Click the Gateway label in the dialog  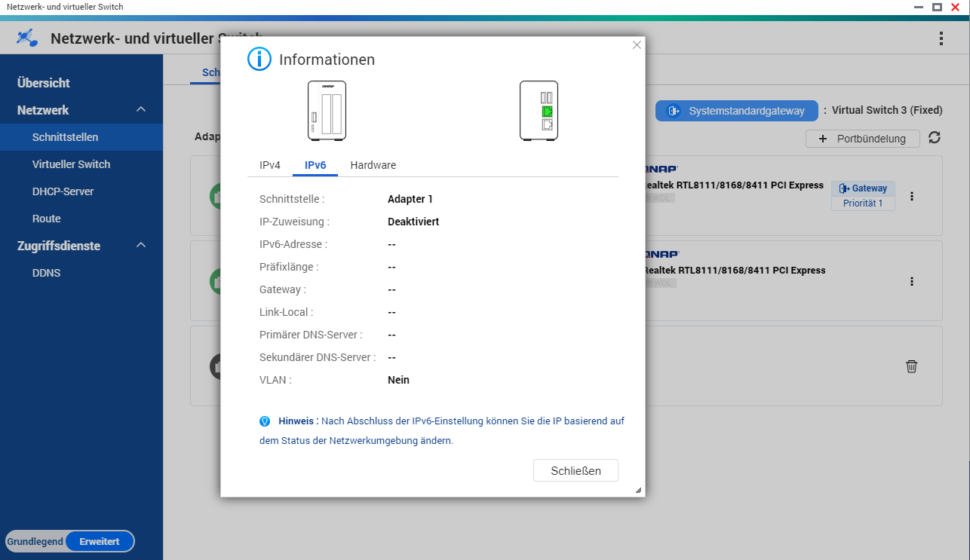[283, 289]
